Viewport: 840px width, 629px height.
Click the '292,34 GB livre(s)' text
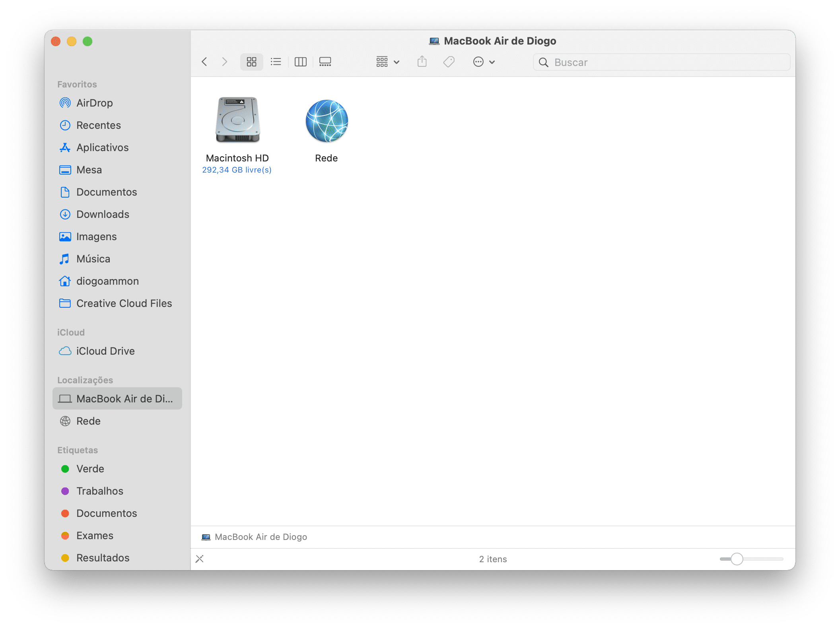[237, 170]
